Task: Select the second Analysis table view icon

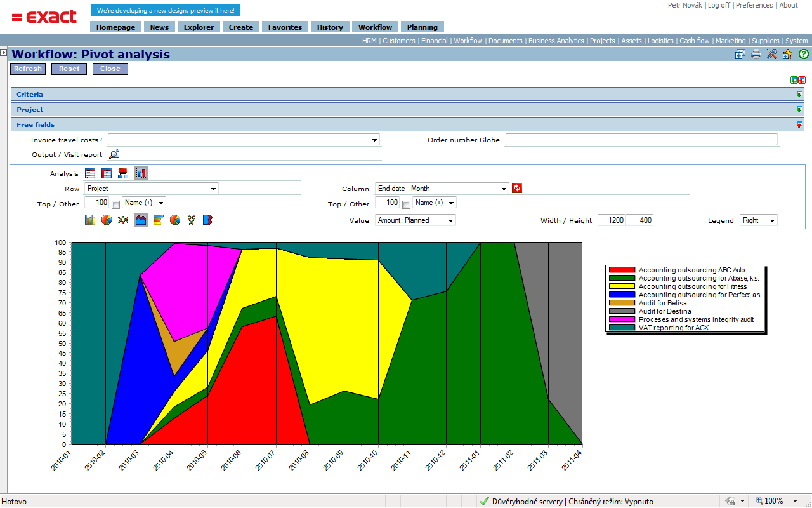Action: [107, 173]
